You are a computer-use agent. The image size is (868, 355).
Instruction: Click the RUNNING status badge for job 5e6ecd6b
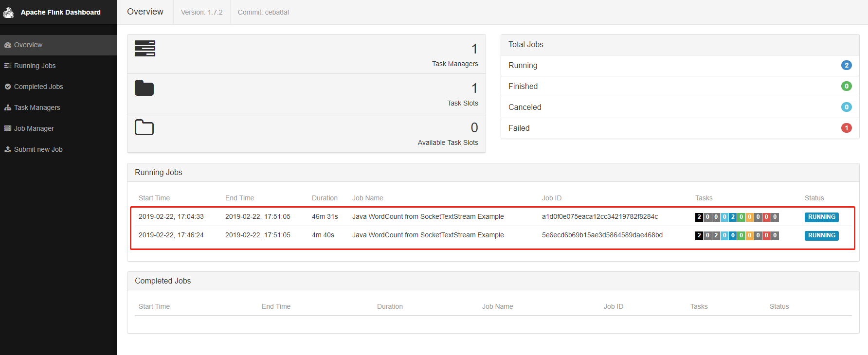822,235
